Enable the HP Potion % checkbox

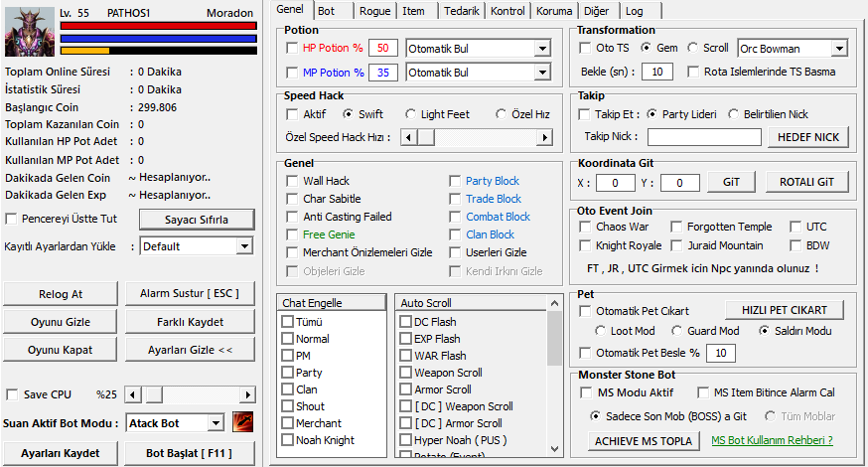tap(292, 48)
